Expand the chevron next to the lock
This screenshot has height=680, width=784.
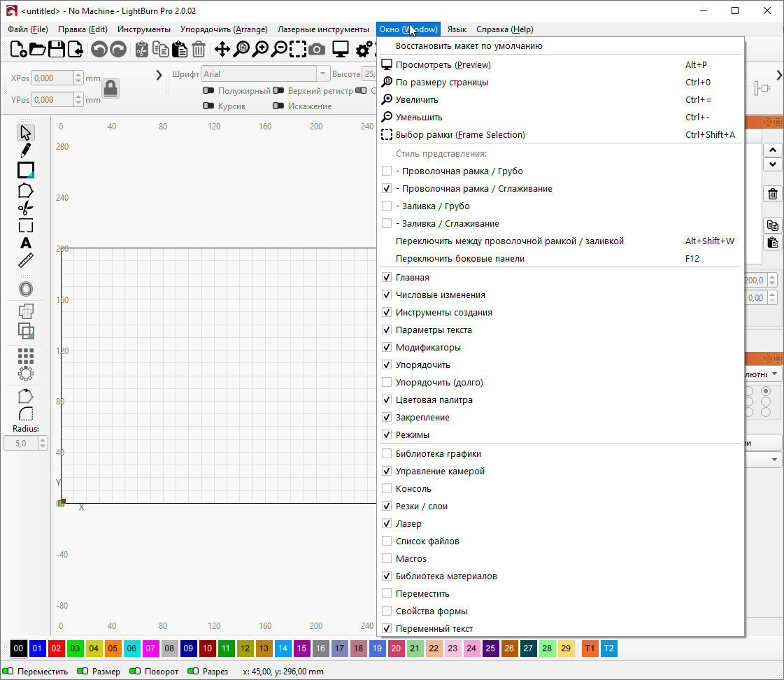pyautogui.click(x=159, y=75)
